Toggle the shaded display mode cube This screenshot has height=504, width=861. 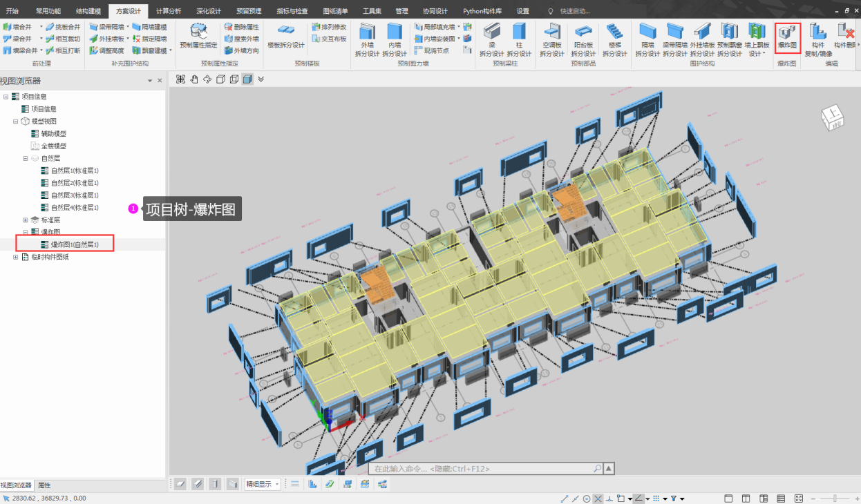pos(247,79)
